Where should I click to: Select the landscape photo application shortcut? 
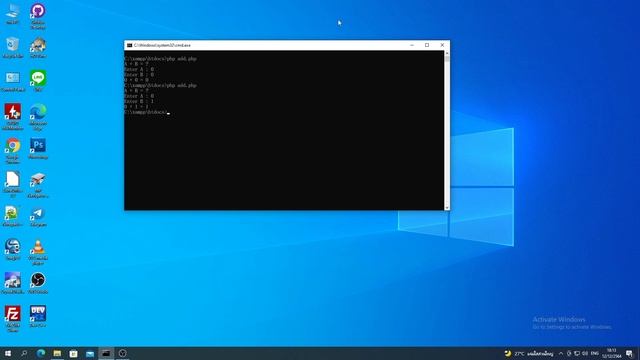(x=13, y=283)
